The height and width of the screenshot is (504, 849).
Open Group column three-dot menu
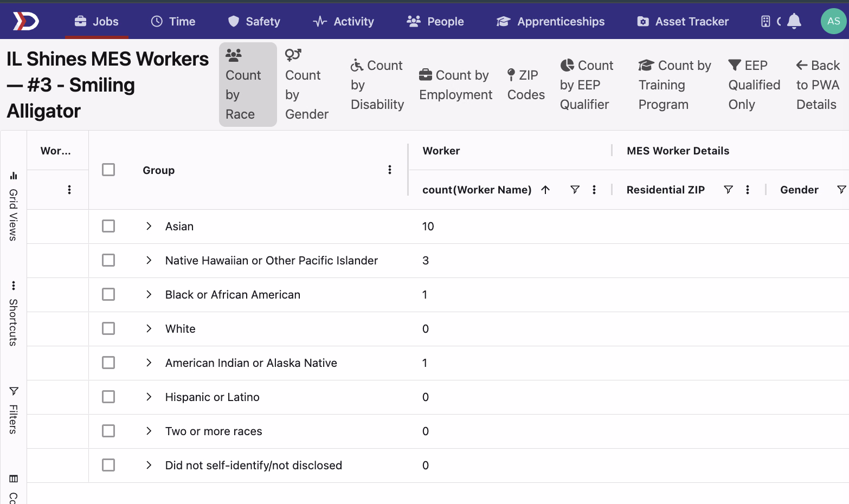click(390, 170)
